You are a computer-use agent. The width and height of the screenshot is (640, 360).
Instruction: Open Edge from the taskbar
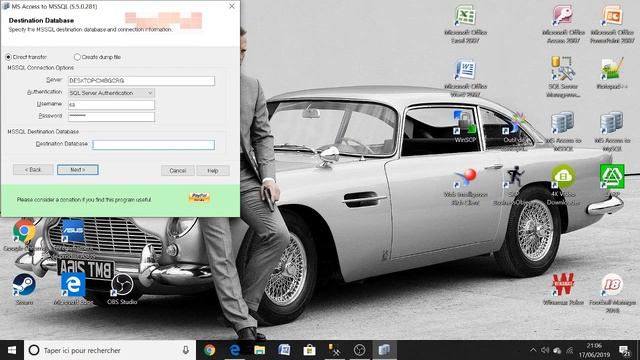pos(234,350)
